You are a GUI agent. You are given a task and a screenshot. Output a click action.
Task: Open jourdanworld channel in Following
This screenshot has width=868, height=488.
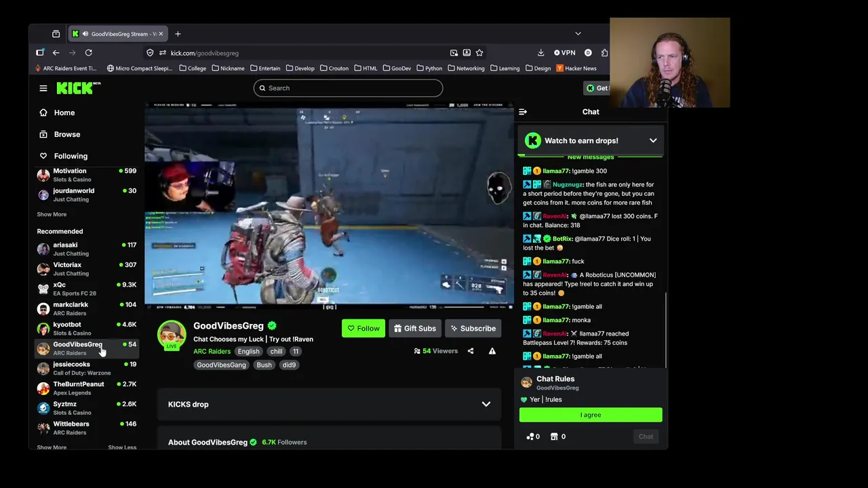[87, 195]
